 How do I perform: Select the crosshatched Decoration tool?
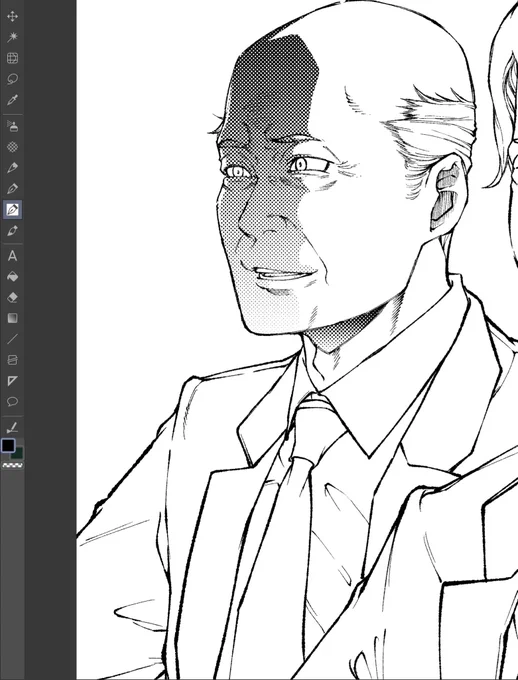point(12,147)
